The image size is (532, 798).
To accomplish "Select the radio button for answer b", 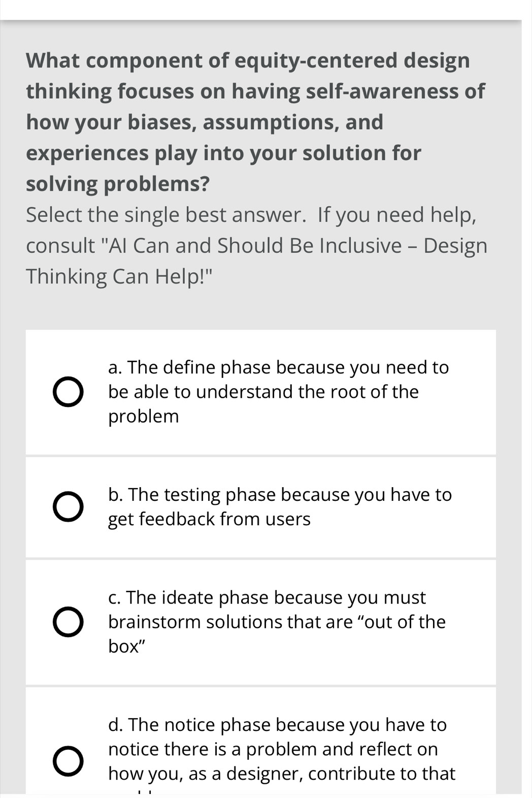I will click(68, 507).
